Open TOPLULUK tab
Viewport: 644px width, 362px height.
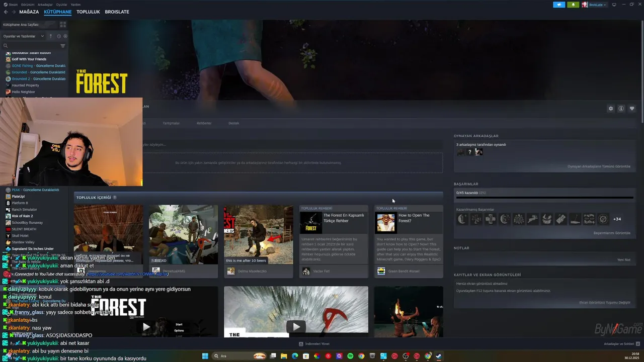click(x=88, y=12)
